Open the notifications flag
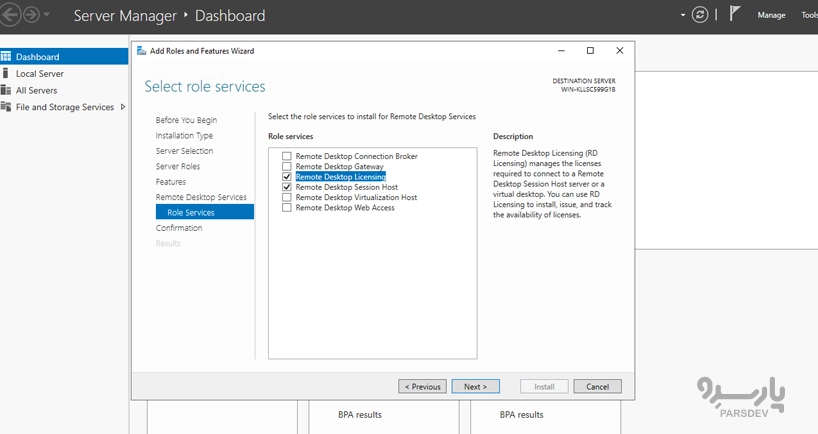Image resolution: width=818 pixels, height=434 pixels. pyautogui.click(x=735, y=15)
